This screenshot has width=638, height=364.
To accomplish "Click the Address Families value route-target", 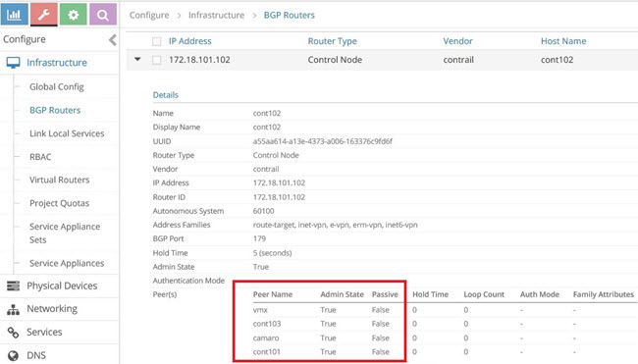I will click(x=335, y=225).
